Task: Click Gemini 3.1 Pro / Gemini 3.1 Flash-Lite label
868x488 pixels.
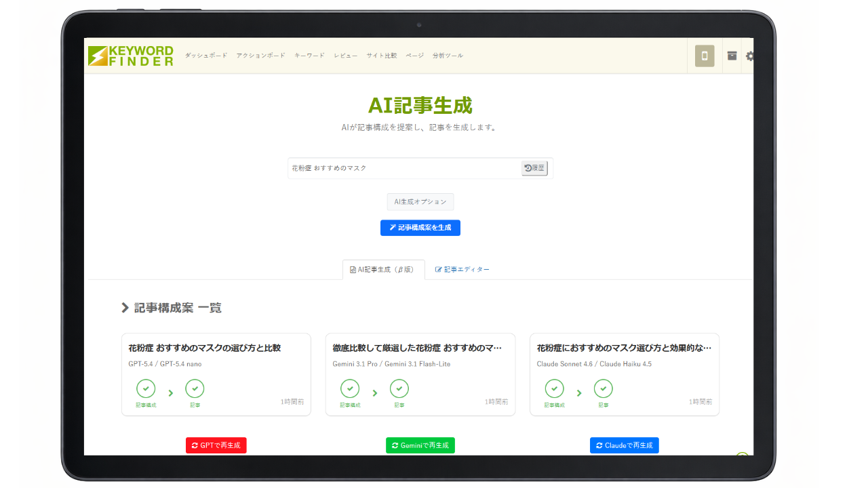Action: [x=391, y=364]
